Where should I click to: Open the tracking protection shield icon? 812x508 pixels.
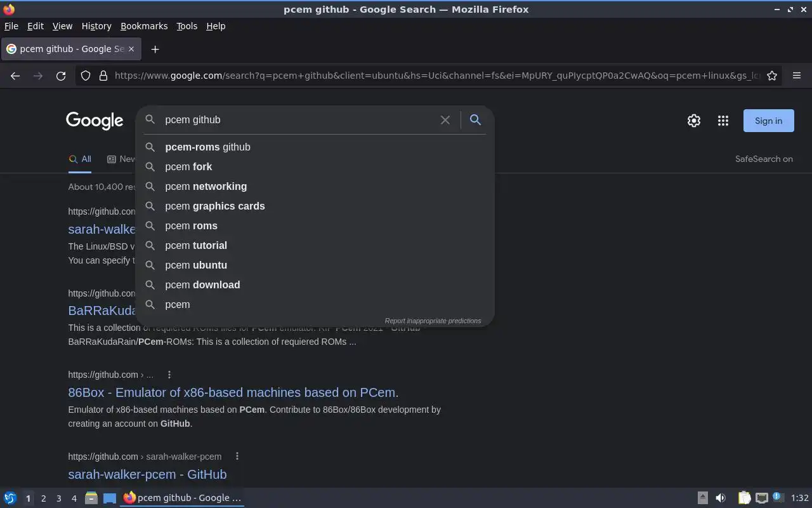86,76
